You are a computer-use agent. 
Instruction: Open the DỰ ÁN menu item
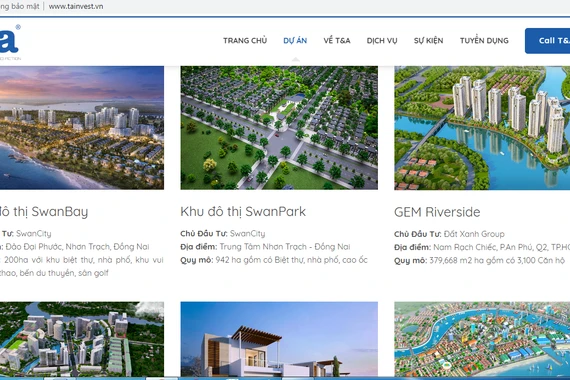pos(295,40)
